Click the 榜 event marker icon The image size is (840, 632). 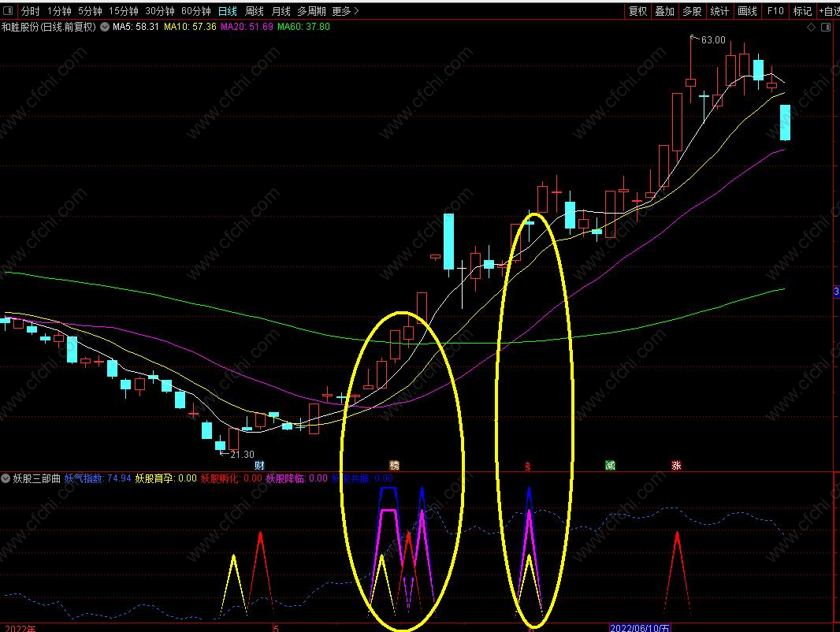click(x=395, y=466)
